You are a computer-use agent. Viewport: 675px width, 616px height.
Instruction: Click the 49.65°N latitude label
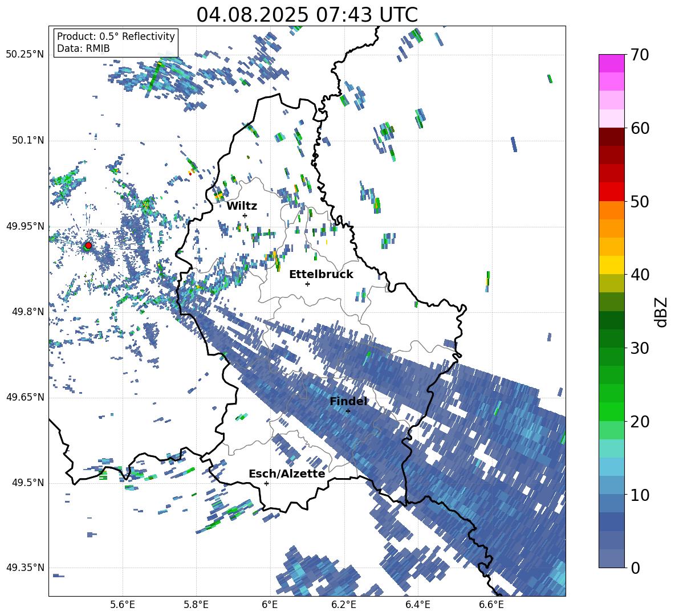point(25,397)
